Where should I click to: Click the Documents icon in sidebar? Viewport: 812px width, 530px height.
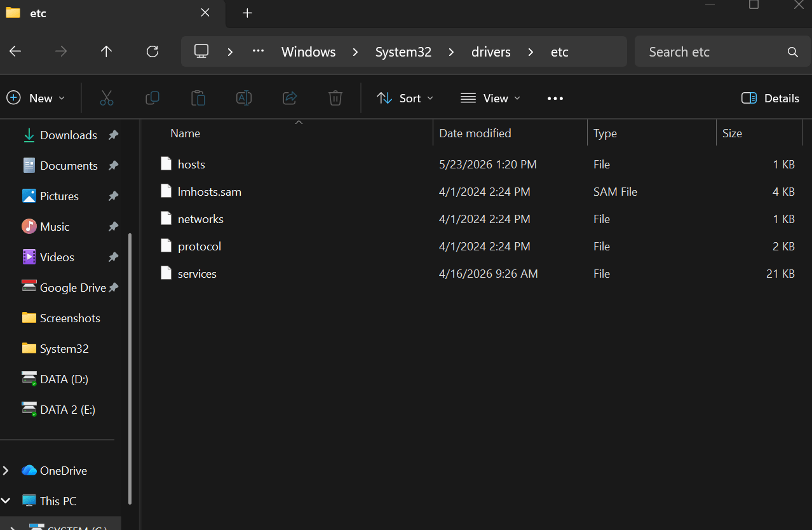tap(29, 165)
